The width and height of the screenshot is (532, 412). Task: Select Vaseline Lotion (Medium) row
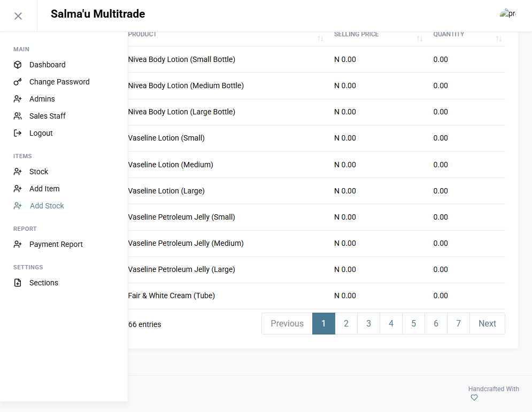pos(317,165)
